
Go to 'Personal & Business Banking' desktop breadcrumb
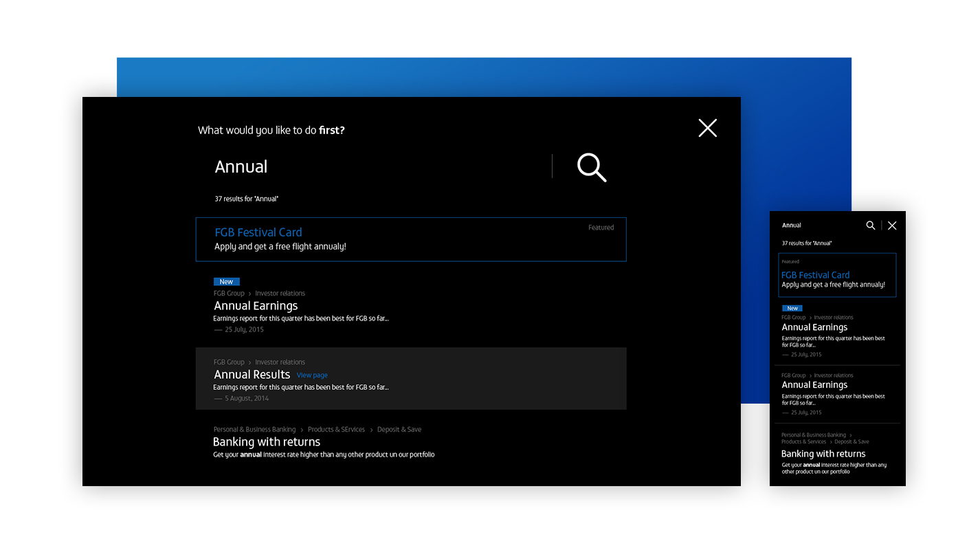254,430
